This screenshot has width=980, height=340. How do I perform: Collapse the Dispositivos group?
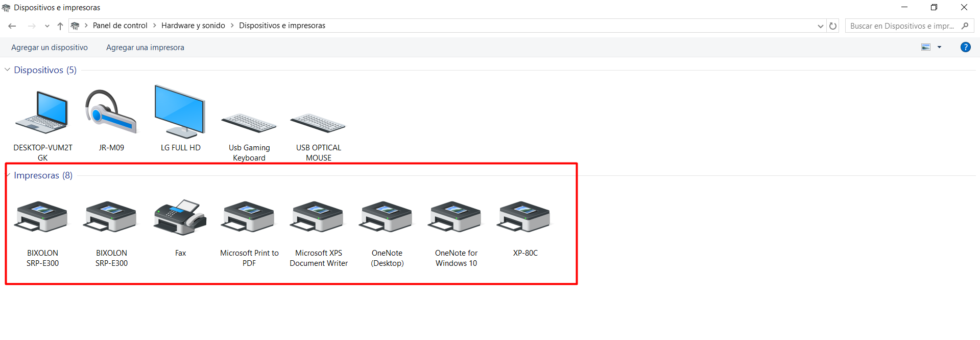tap(7, 70)
